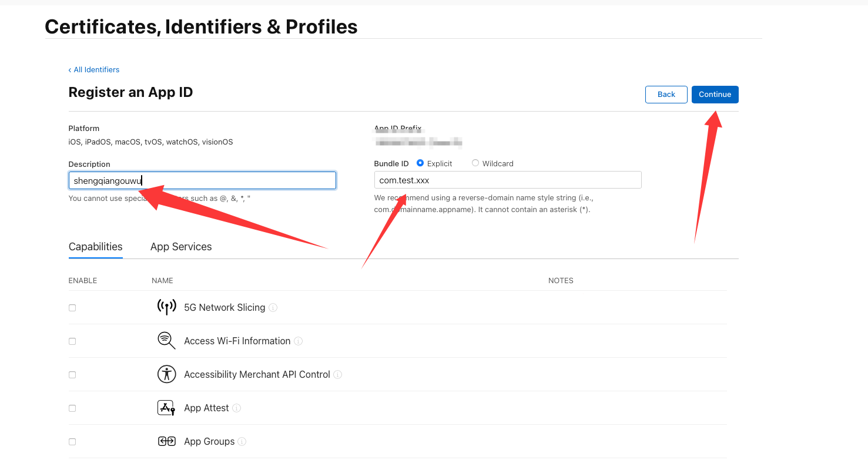
Task: Enable the Access Wi-Fi Information checkbox
Action: click(72, 341)
